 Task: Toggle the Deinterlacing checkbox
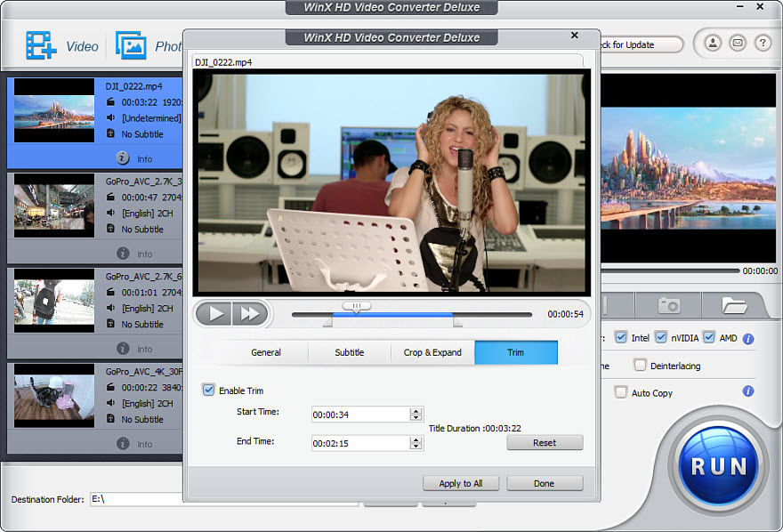click(640, 366)
